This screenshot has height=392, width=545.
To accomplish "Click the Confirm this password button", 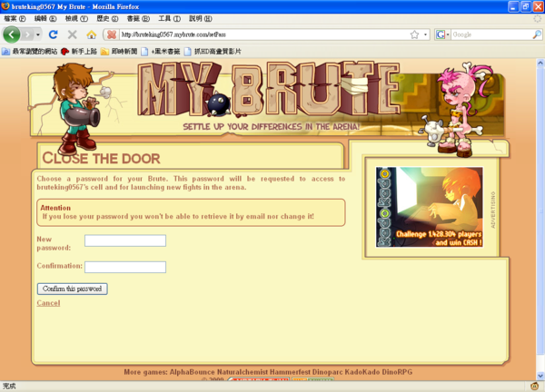I will coord(73,289).
